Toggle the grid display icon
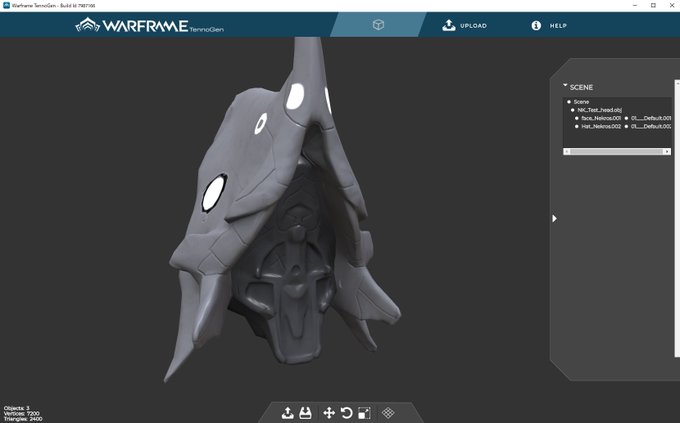 (x=388, y=413)
